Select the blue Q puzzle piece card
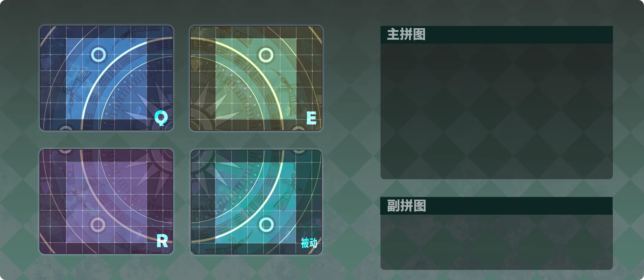 point(106,78)
